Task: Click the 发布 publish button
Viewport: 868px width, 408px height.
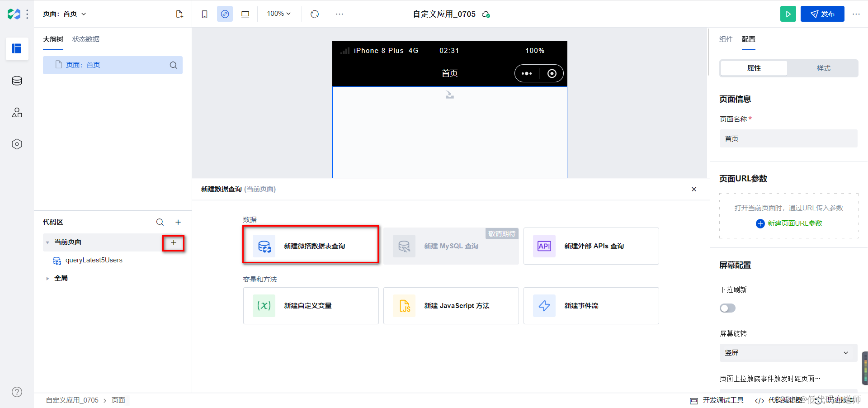Action: (x=822, y=14)
